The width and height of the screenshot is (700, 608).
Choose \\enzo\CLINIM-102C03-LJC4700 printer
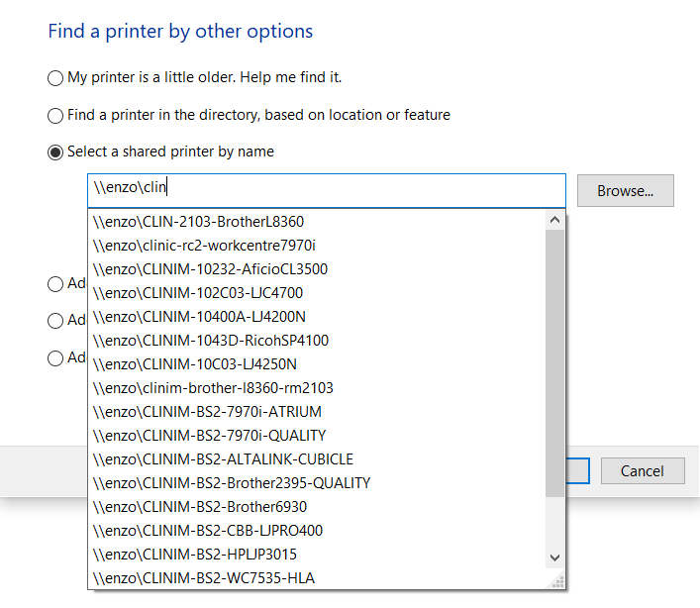pos(317,293)
